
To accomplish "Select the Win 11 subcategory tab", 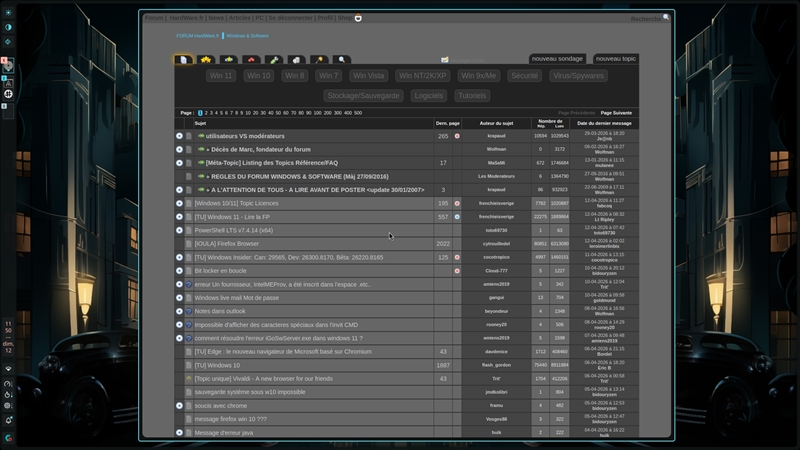I will click(221, 76).
